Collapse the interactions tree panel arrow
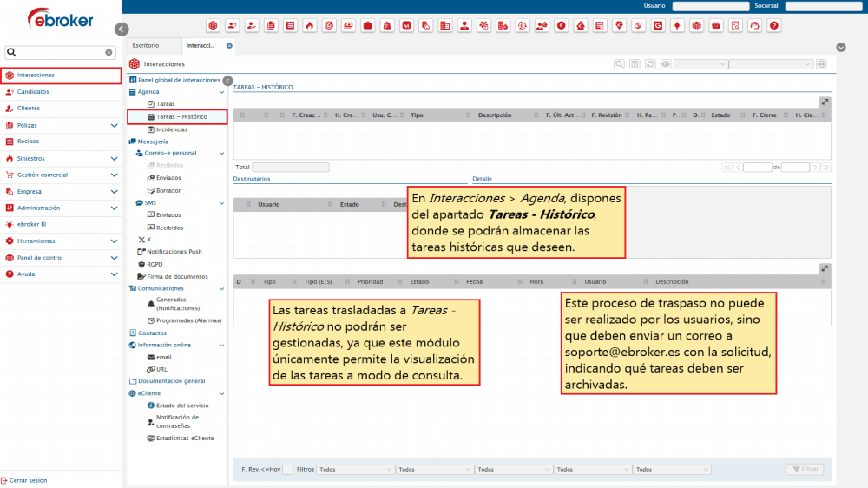The image size is (868, 488). (227, 81)
